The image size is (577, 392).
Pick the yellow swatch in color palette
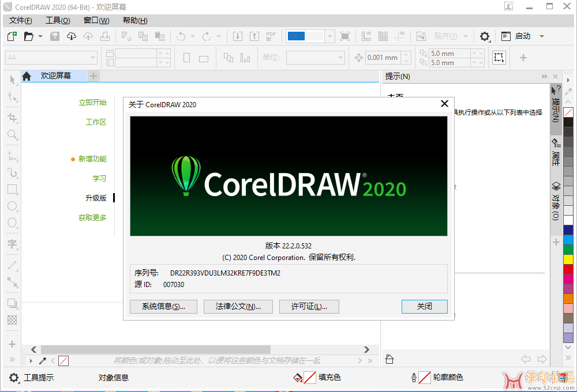(568, 259)
